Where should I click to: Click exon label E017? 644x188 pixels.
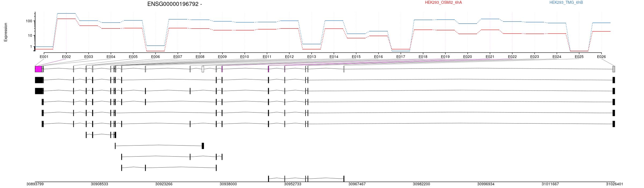click(401, 57)
